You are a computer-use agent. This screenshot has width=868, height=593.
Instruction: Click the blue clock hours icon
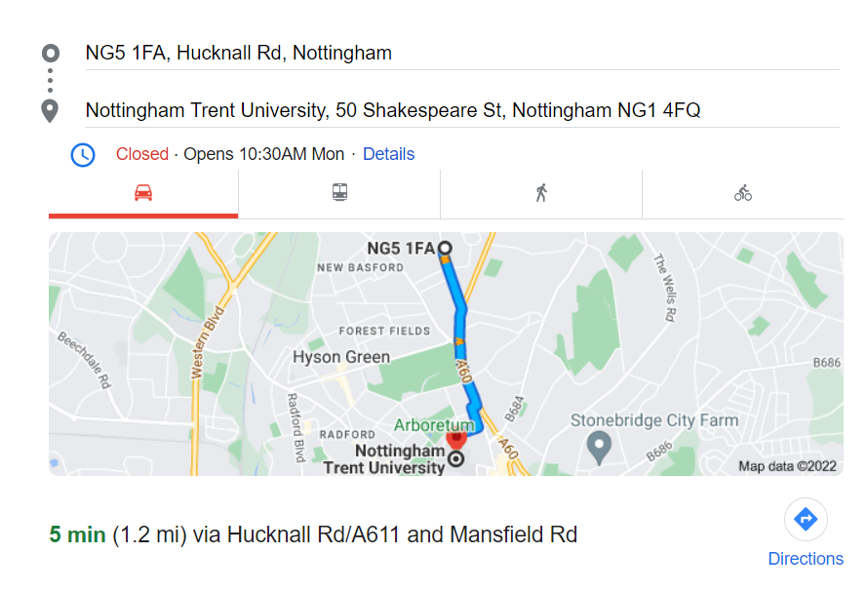pos(83,154)
